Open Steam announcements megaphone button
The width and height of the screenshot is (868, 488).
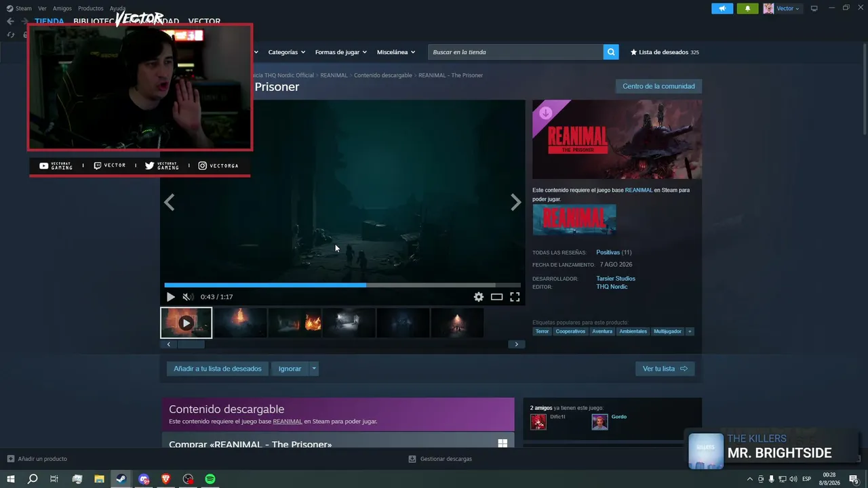[722, 8]
